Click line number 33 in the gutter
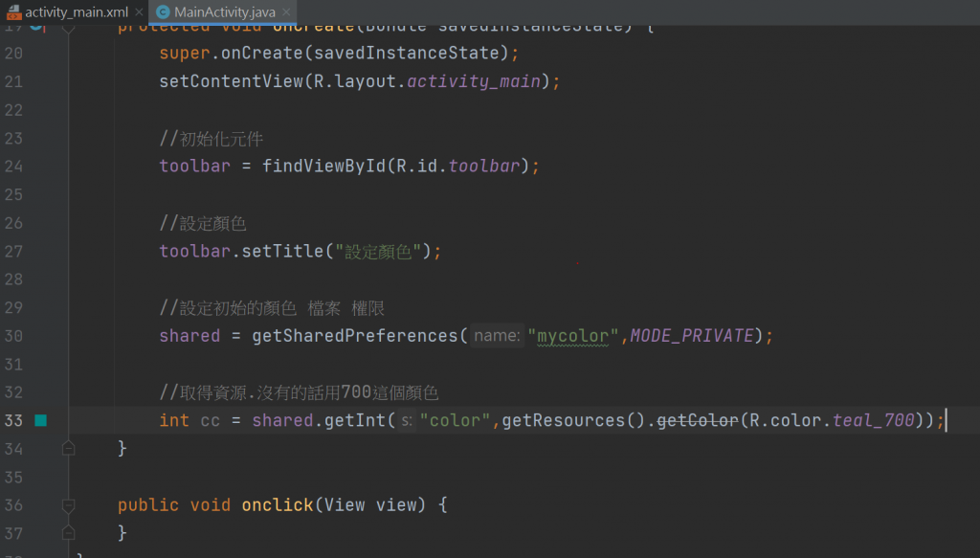Screen dimensions: 980x558 tap(13, 420)
